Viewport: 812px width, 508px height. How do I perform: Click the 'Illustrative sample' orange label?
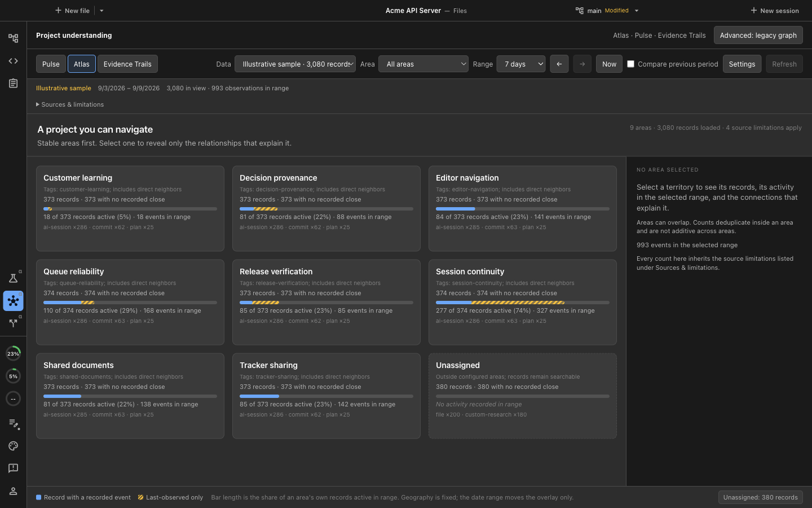point(64,88)
